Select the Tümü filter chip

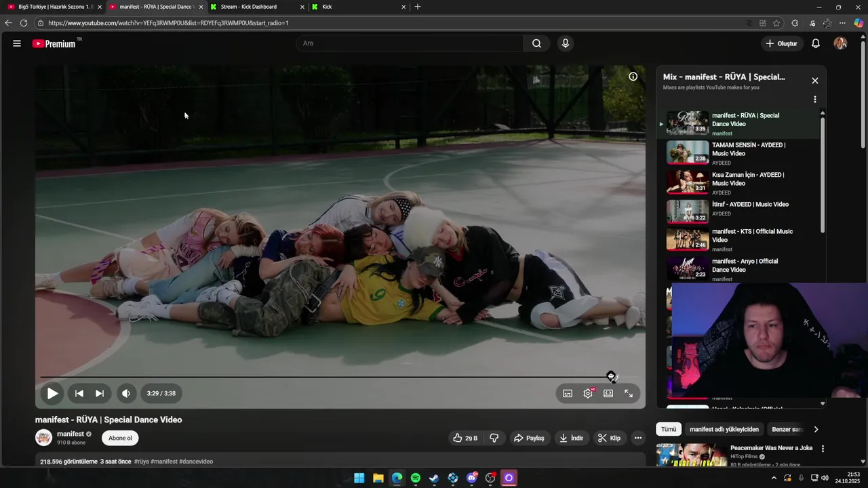point(669,429)
